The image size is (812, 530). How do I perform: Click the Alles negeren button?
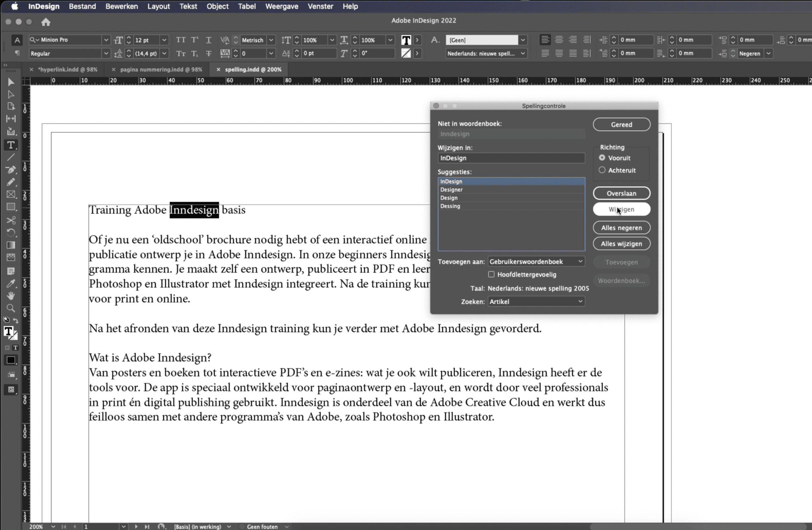pos(621,228)
